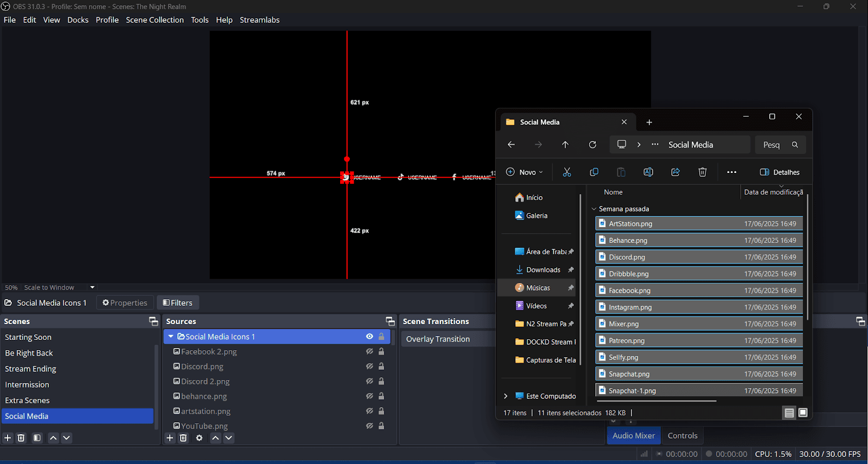Float the Scenes dock
868x464 pixels.
pyautogui.click(x=154, y=321)
